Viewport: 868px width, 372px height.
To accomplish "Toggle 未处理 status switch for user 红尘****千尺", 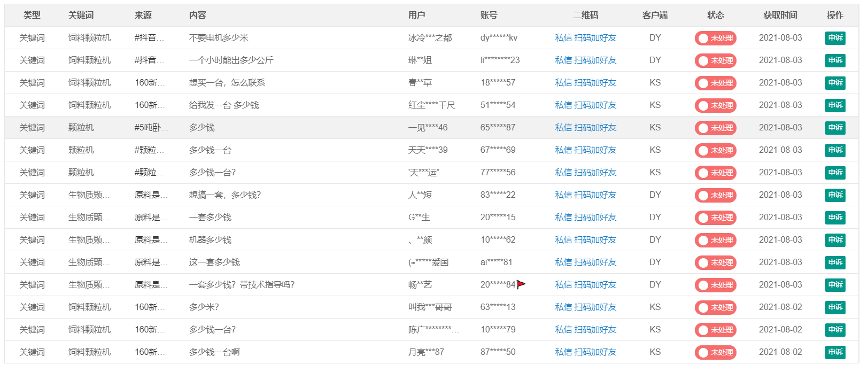I will (715, 105).
